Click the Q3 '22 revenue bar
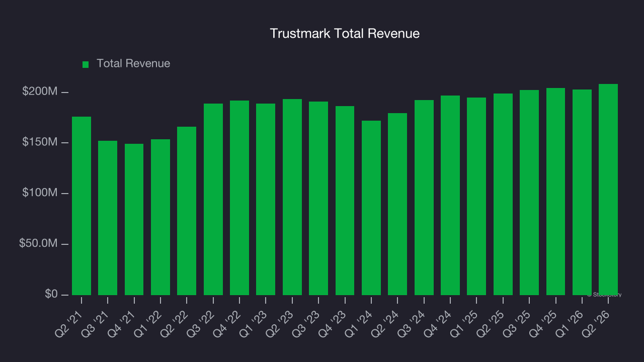 [213, 199]
